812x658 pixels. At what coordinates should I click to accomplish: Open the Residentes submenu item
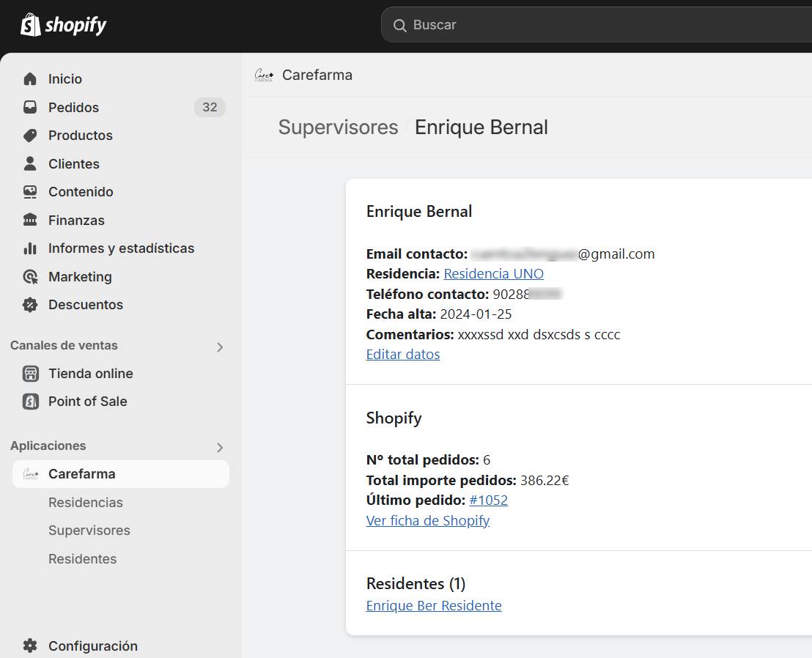(82, 559)
